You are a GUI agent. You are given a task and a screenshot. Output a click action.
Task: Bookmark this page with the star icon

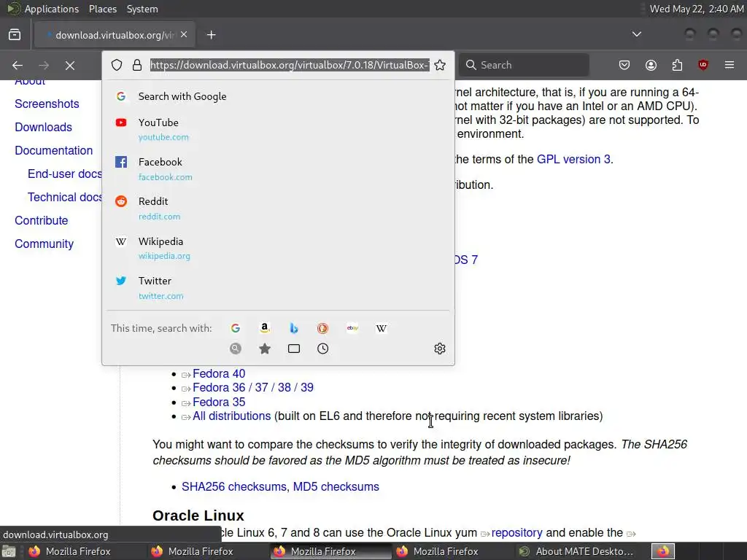tap(440, 65)
